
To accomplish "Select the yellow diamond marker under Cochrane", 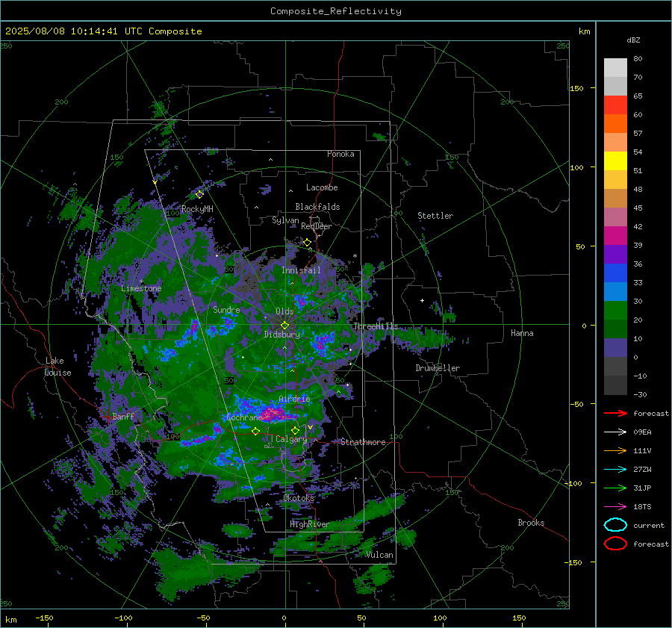I will [x=256, y=432].
